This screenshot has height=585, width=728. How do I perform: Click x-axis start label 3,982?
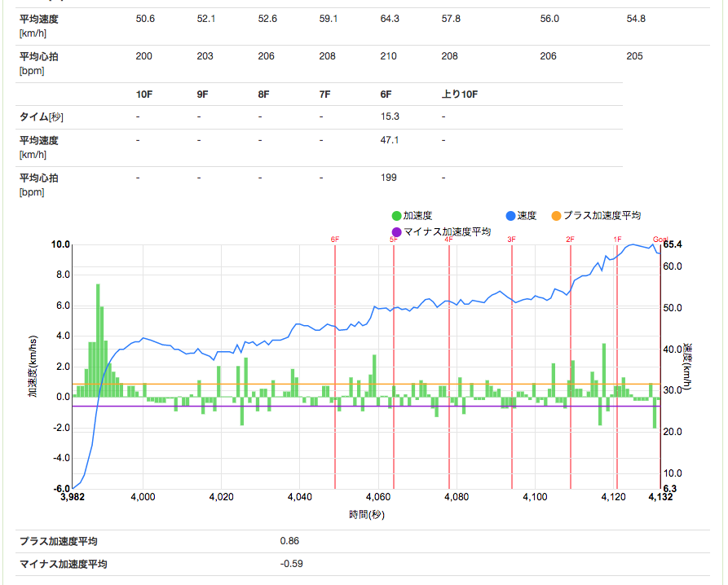(x=73, y=497)
